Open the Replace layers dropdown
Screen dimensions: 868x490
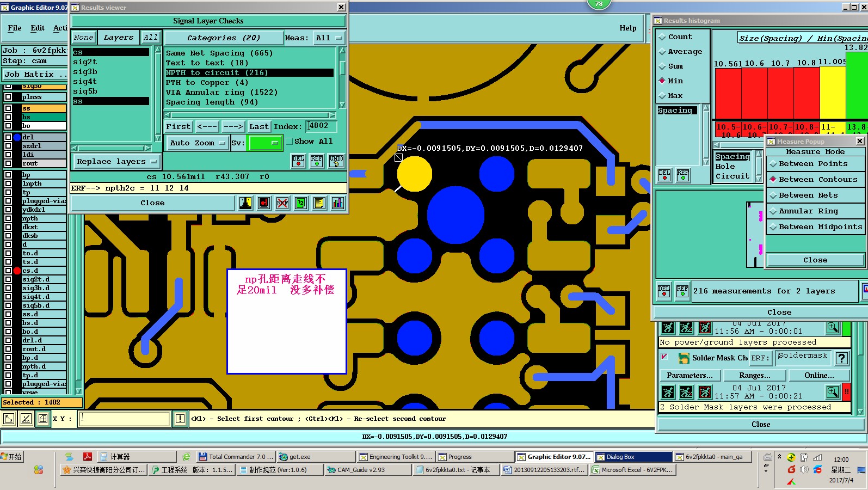(x=116, y=162)
